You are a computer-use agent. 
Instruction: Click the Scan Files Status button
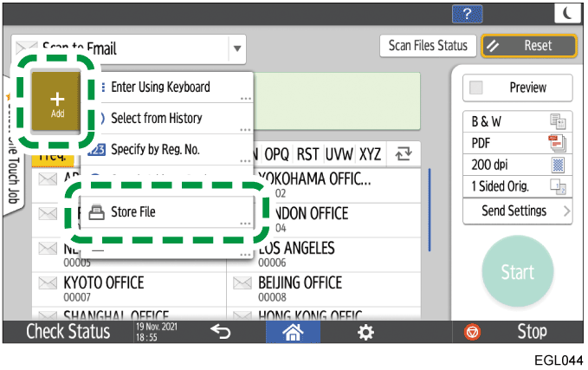coord(427,46)
